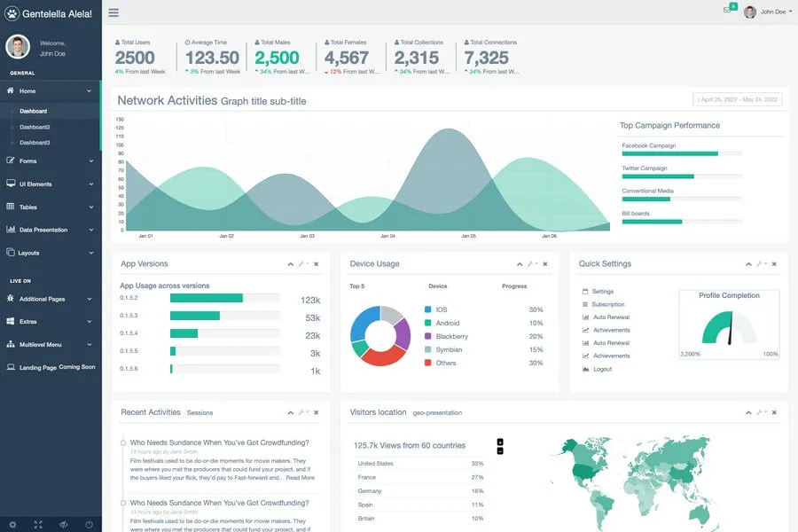Click the Subscription link in Quick Settings
This screenshot has width=798, height=532.
608,304
